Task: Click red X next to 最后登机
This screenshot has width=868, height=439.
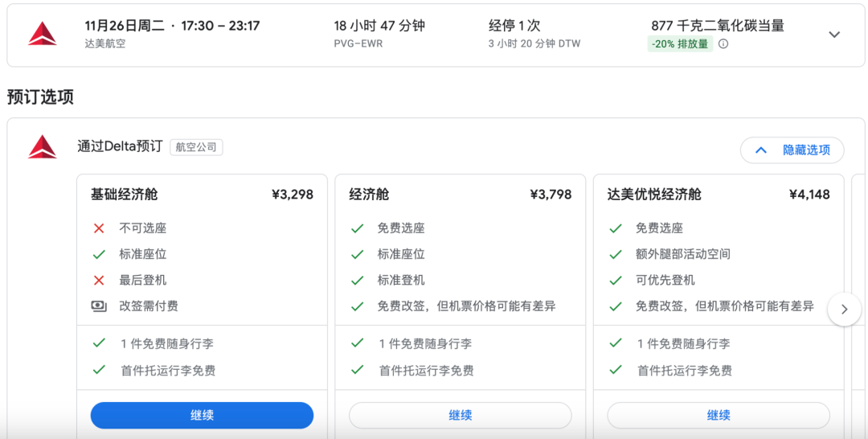Action: tap(99, 280)
